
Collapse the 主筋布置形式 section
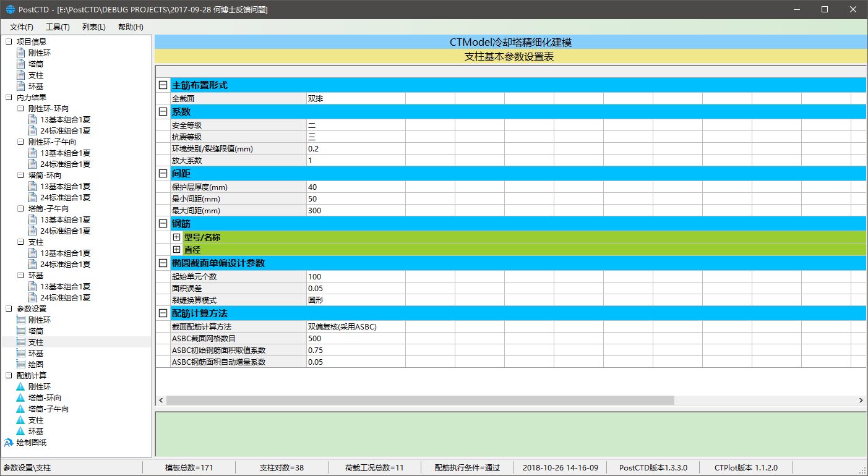163,85
